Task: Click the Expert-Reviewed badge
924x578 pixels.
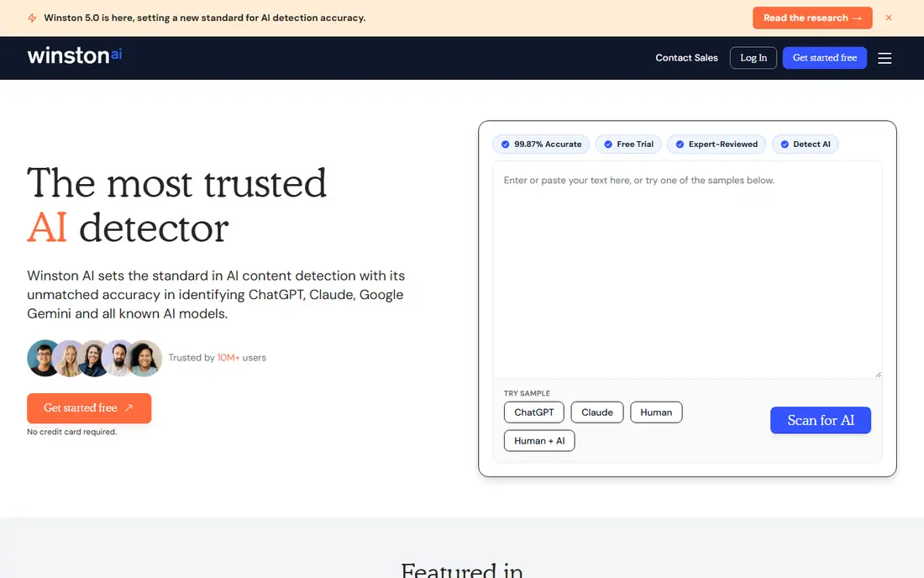Action: 716,144
